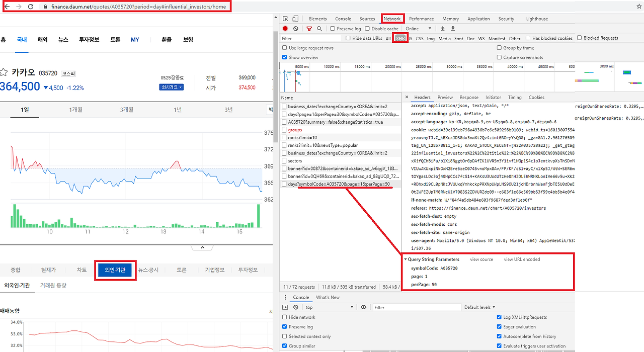The height and width of the screenshot is (352, 644).
Task: Filter requests by Img type
Action: [431, 38]
